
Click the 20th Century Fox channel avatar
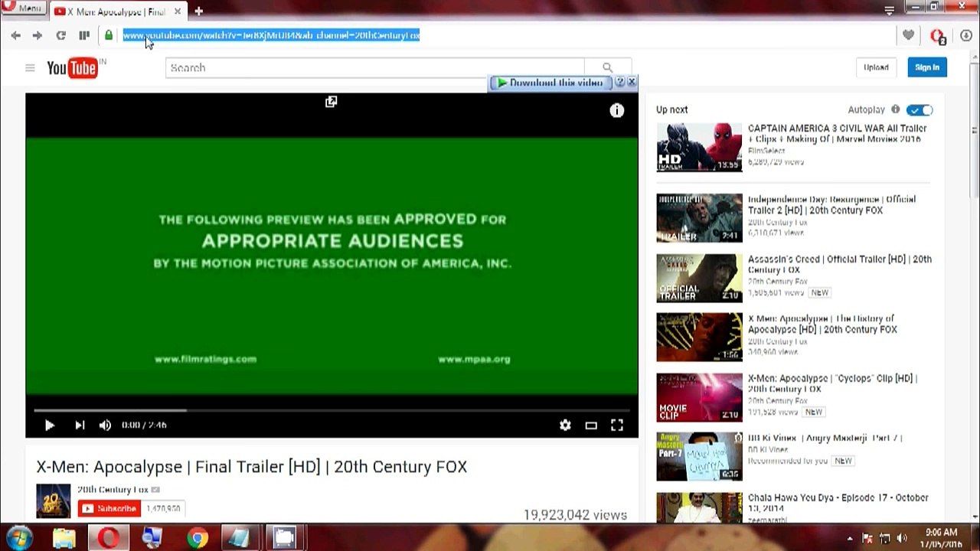(x=54, y=500)
